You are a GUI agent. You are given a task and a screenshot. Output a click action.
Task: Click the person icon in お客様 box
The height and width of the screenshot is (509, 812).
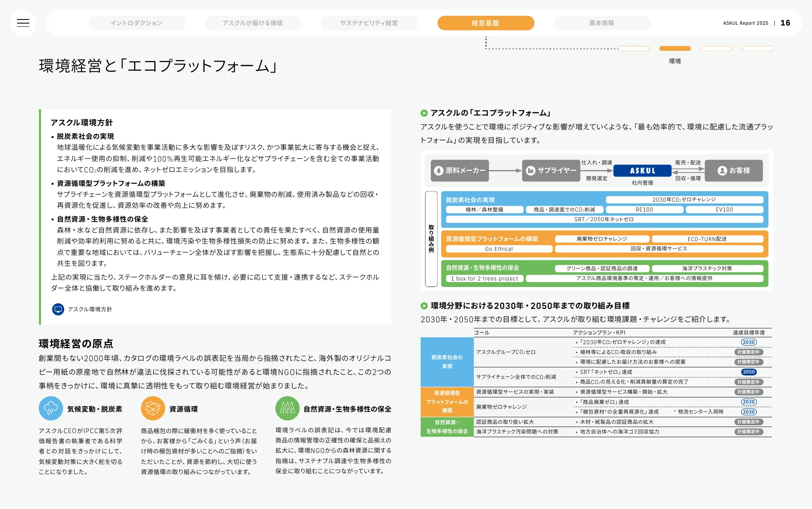[x=722, y=170]
